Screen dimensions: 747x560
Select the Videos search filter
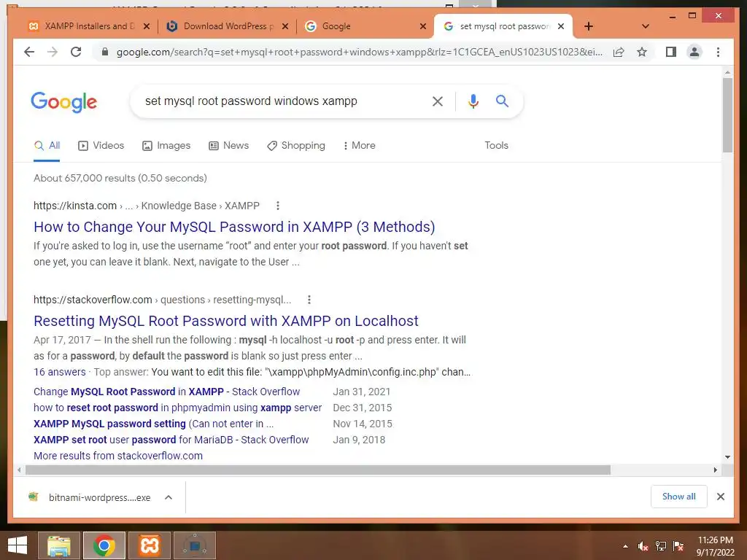[x=101, y=145]
